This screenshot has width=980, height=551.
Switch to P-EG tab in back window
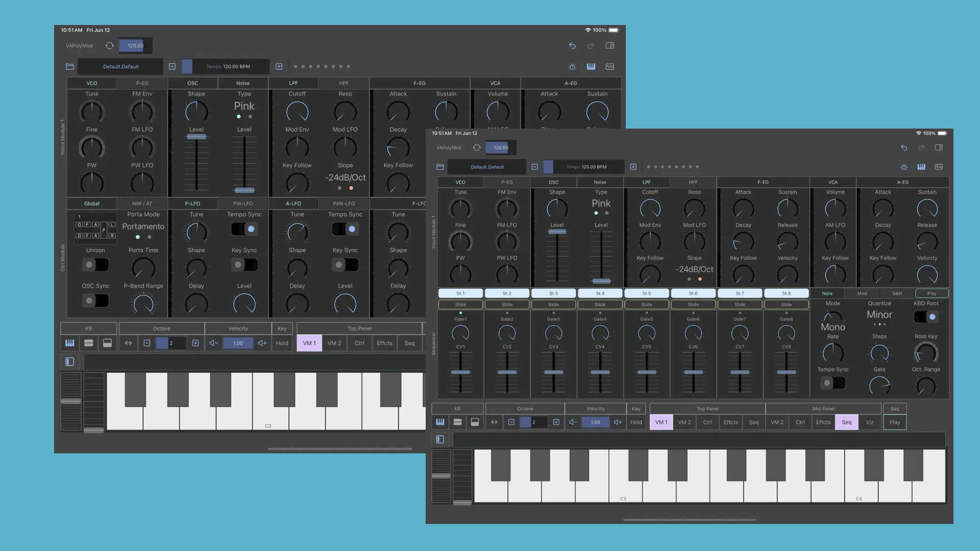142,83
